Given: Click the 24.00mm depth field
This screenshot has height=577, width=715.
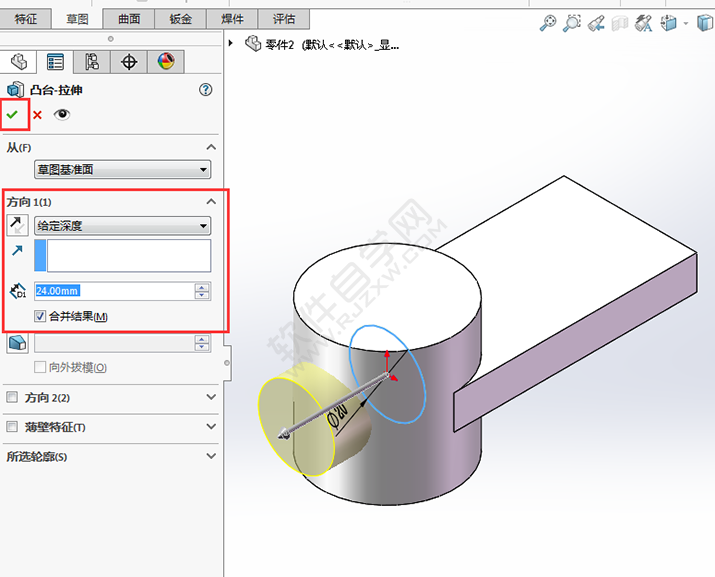Looking at the screenshot, I should point(114,291).
